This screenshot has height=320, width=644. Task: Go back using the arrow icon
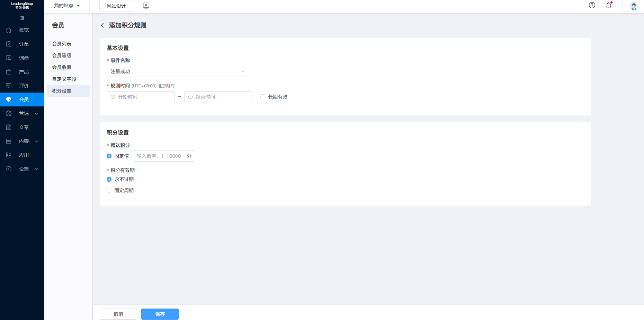[102, 25]
